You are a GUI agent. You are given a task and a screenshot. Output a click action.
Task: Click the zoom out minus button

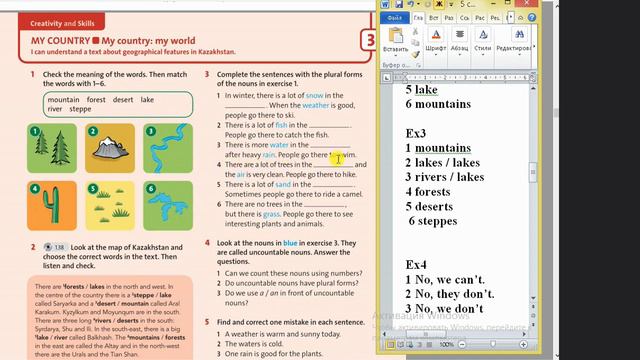[462, 344]
